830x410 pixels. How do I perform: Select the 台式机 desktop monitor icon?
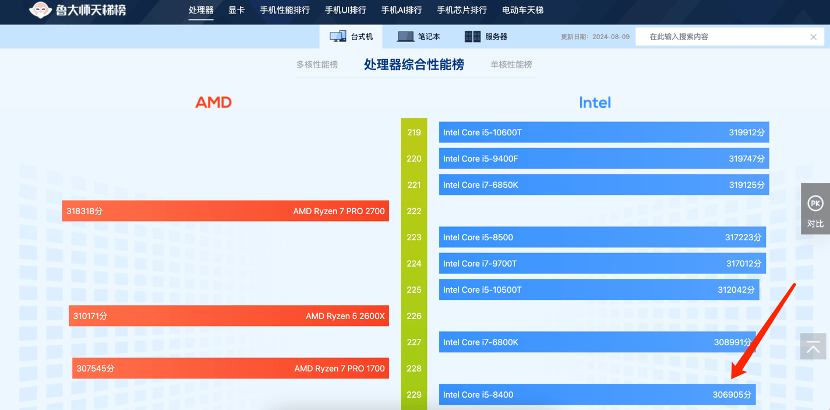click(338, 37)
